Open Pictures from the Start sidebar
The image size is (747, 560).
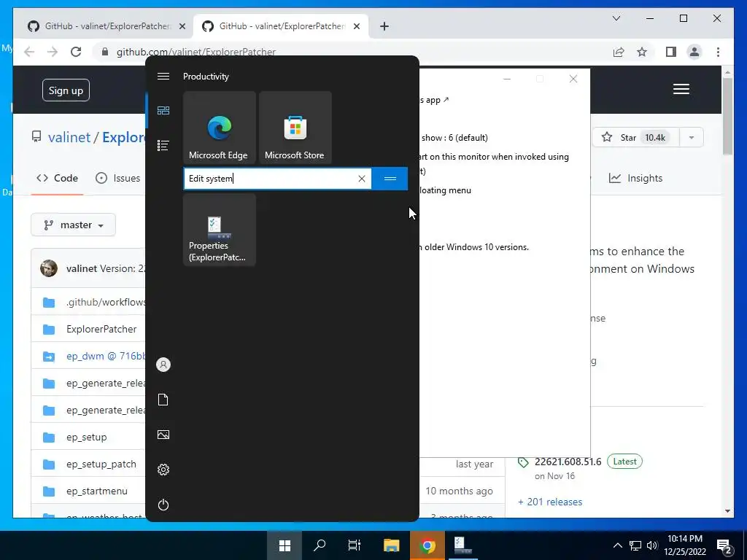(163, 435)
